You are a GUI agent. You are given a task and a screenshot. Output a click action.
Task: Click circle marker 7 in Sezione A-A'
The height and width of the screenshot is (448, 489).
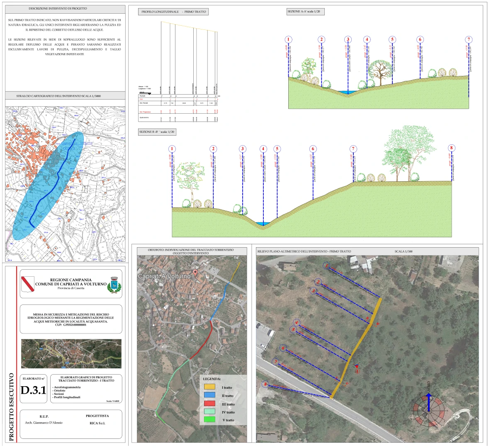coord(469,40)
